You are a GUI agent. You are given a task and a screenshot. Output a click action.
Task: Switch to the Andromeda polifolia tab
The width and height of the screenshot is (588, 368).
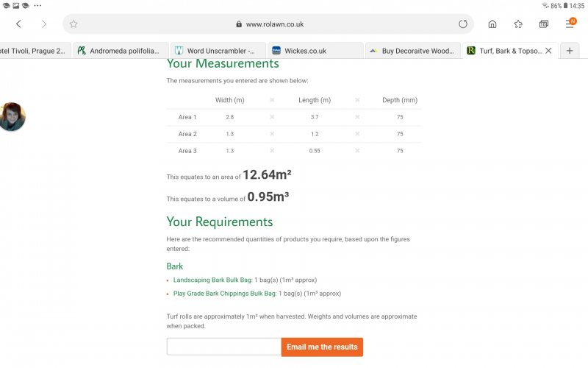121,51
